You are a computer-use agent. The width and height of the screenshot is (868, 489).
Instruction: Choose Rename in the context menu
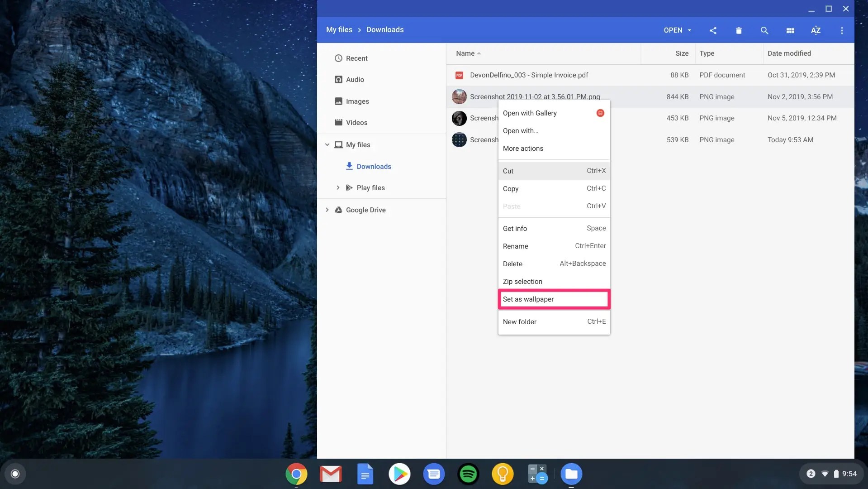click(554, 246)
